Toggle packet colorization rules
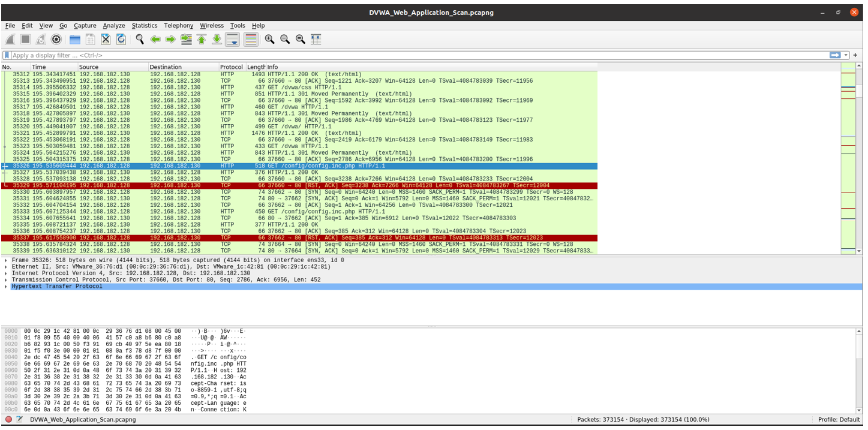This screenshot has height=430, width=868. tap(251, 40)
